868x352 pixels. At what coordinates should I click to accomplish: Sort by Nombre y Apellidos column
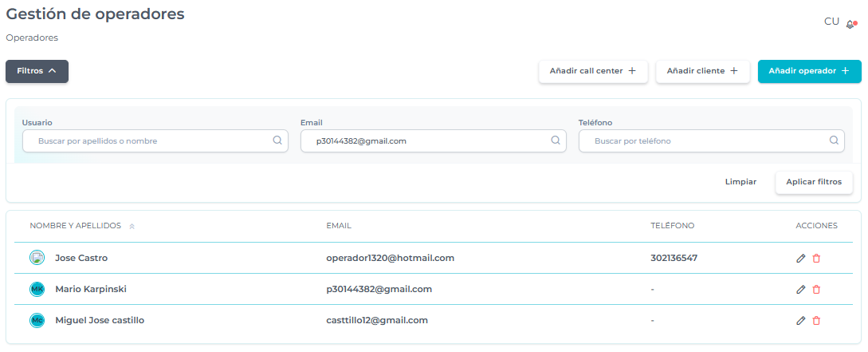132,226
